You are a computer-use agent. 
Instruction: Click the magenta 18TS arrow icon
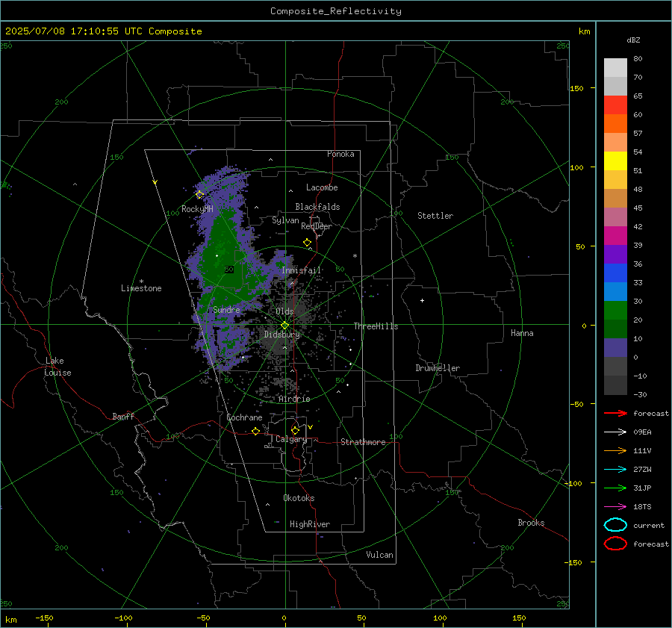(615, 507)
